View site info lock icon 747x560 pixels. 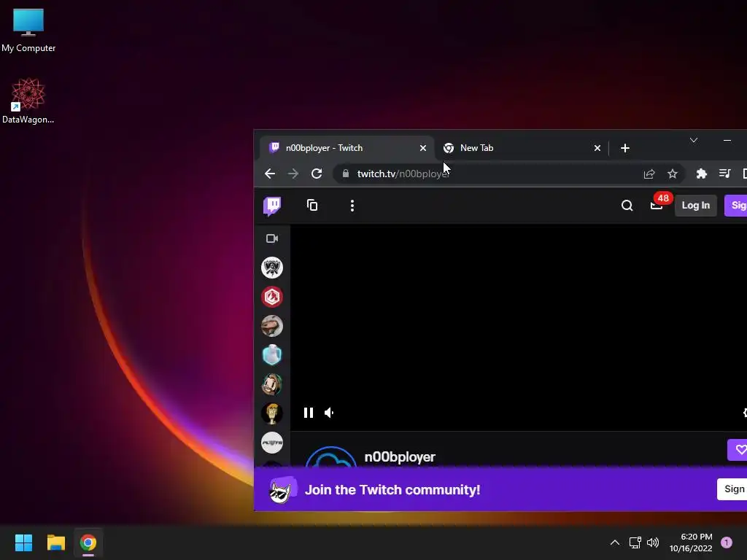point(346,174)
